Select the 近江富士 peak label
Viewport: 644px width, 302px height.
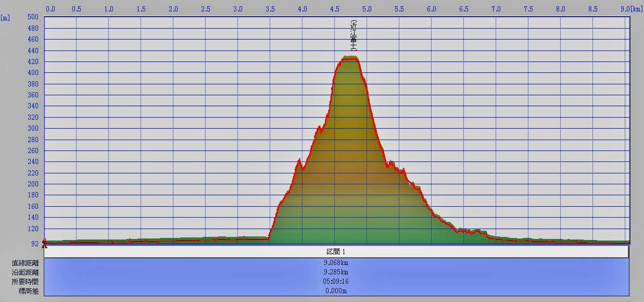(354, 36)
